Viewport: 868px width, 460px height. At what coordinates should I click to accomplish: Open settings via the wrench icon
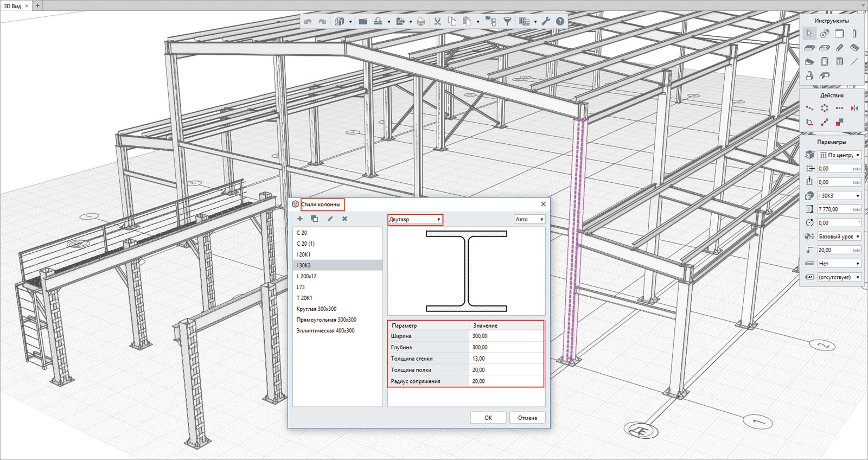[x=546, y=21]
